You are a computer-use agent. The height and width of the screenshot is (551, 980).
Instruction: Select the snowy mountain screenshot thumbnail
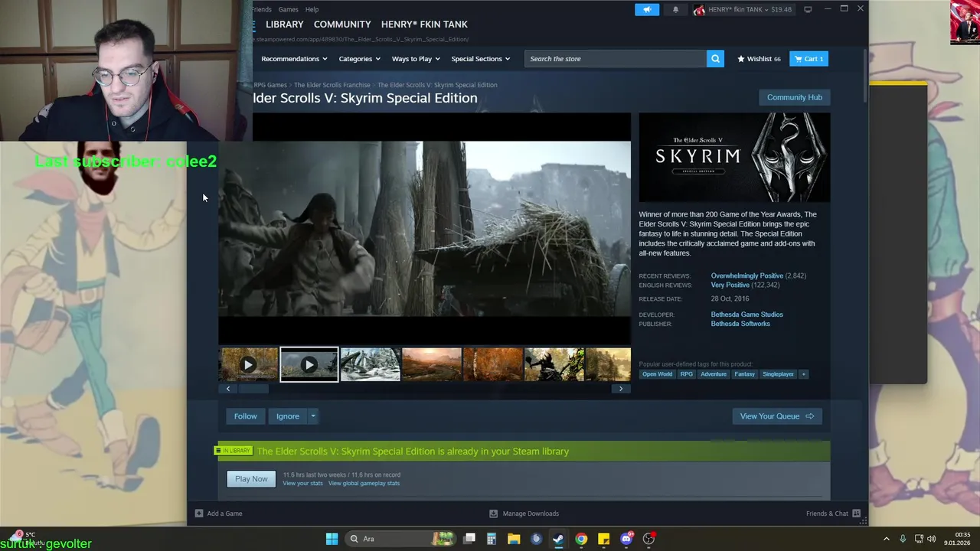[370, 364]
